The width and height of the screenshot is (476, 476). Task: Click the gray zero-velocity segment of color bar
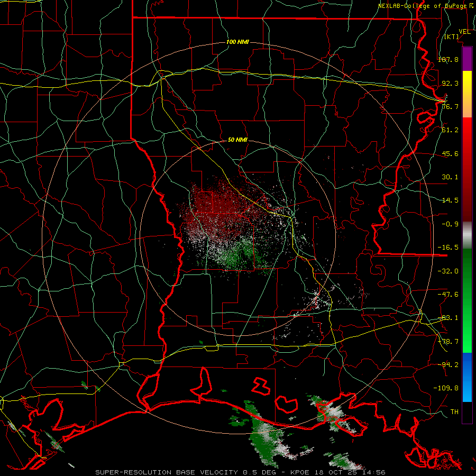click(x=467, y=235)
